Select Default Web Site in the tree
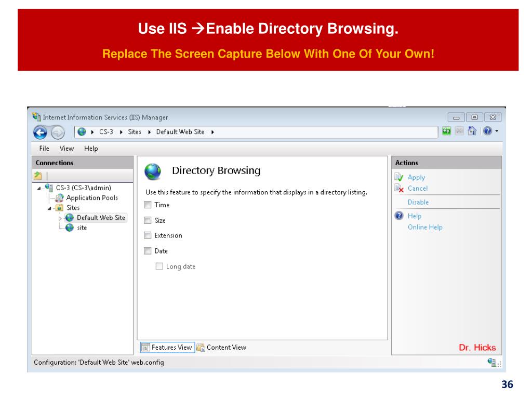 coord(101,218)
